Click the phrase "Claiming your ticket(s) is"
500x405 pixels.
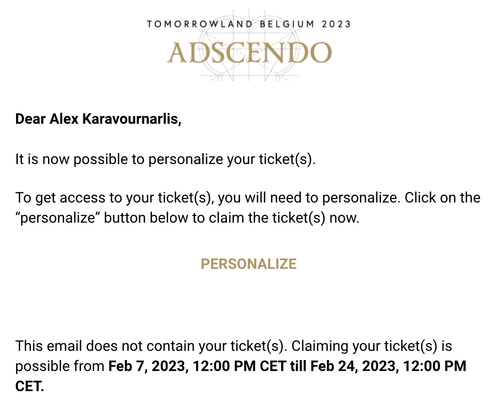[372, 346]
